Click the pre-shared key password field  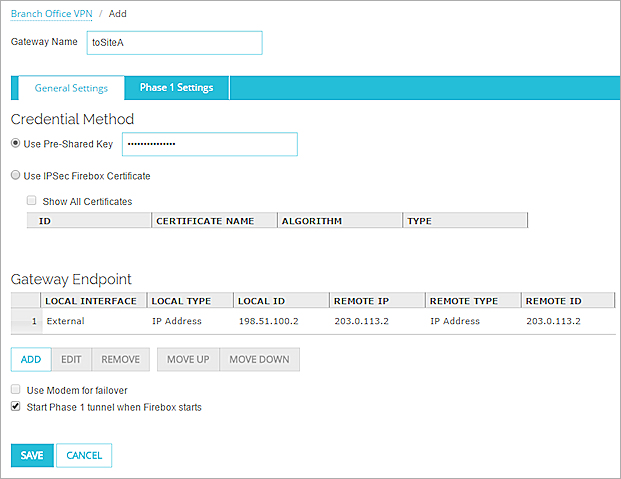210,144
